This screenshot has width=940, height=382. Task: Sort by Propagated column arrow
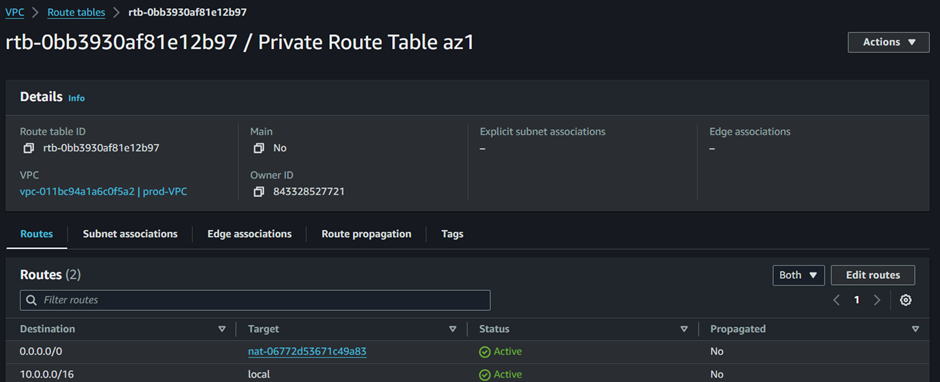(915, 329)
